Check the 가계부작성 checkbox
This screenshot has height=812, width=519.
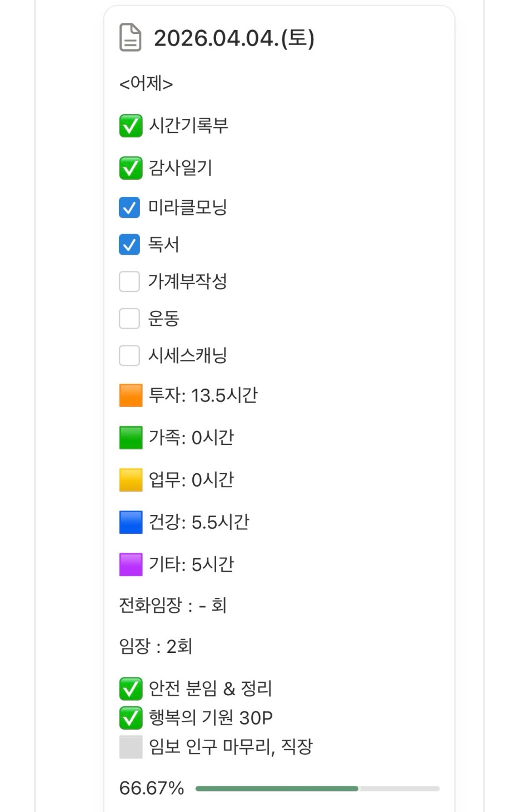[129, 281]
